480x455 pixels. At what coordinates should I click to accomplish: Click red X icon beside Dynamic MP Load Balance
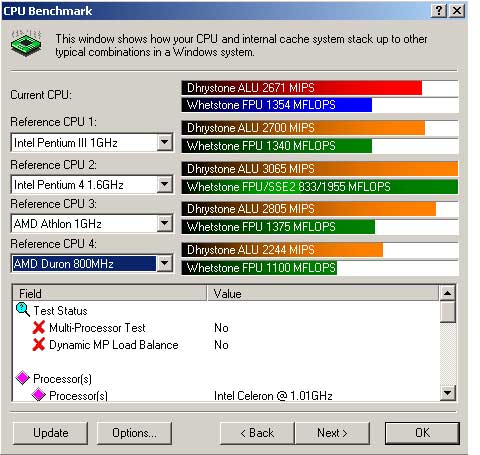(39, 344)
